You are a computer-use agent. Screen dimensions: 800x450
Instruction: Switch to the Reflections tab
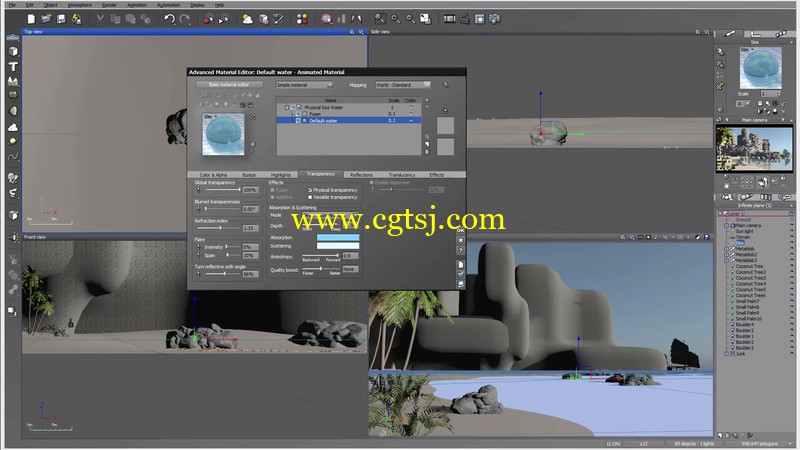click(x=361, y=174)
